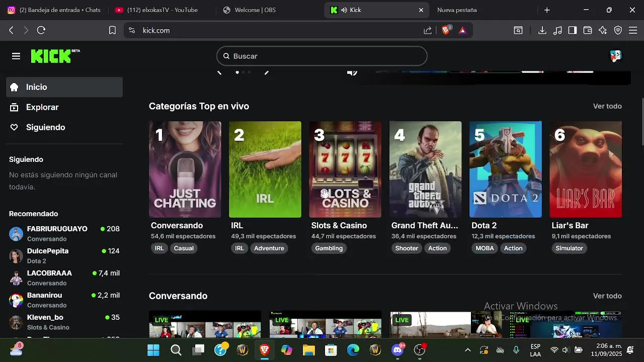Open Brave Shields lion icon
The width and height of the screenshot is (644, 362).
click(x=446, y=30)
